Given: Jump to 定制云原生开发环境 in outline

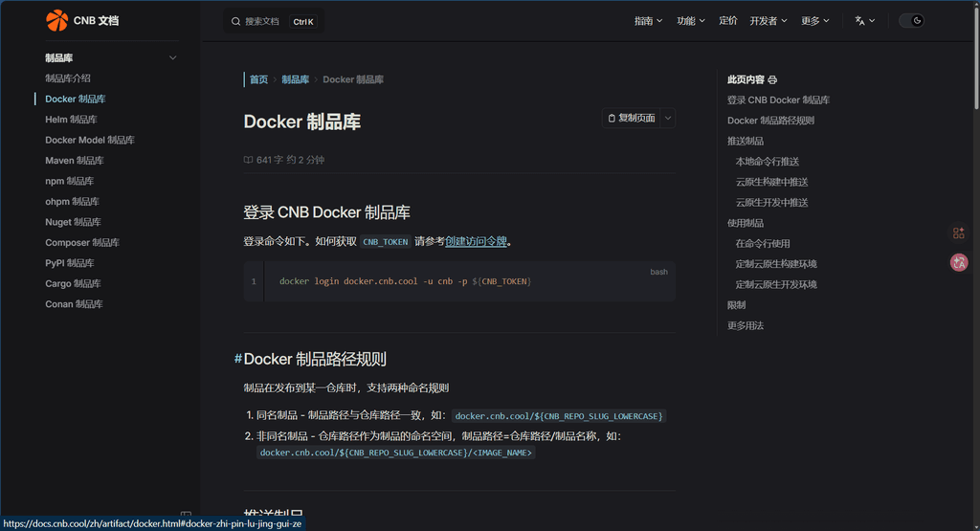Looking at the screenshot, I should click(x=776, y=284).
